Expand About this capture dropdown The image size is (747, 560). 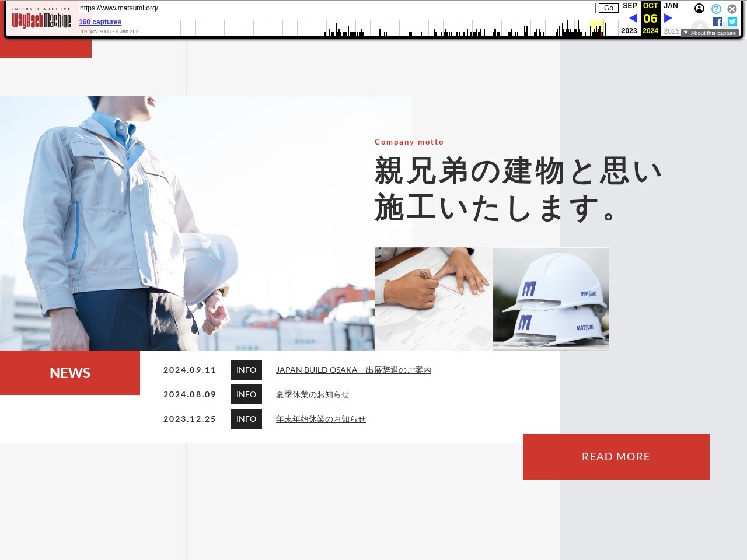tap(710, 33)
